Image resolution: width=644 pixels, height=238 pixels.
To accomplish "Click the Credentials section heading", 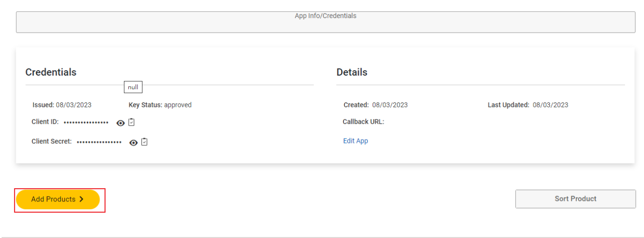I will point(51,72).
